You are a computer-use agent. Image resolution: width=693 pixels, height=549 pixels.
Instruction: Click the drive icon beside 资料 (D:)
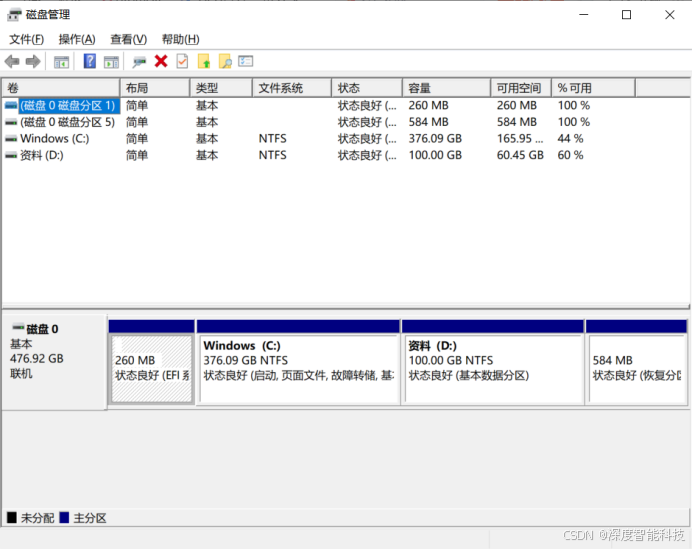(11, 155)
